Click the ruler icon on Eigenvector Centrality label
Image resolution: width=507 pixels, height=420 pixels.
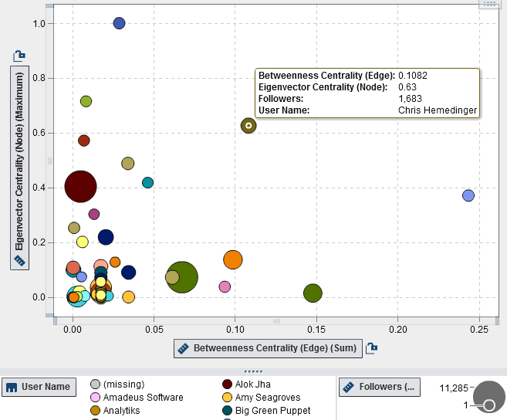[19, 261]
